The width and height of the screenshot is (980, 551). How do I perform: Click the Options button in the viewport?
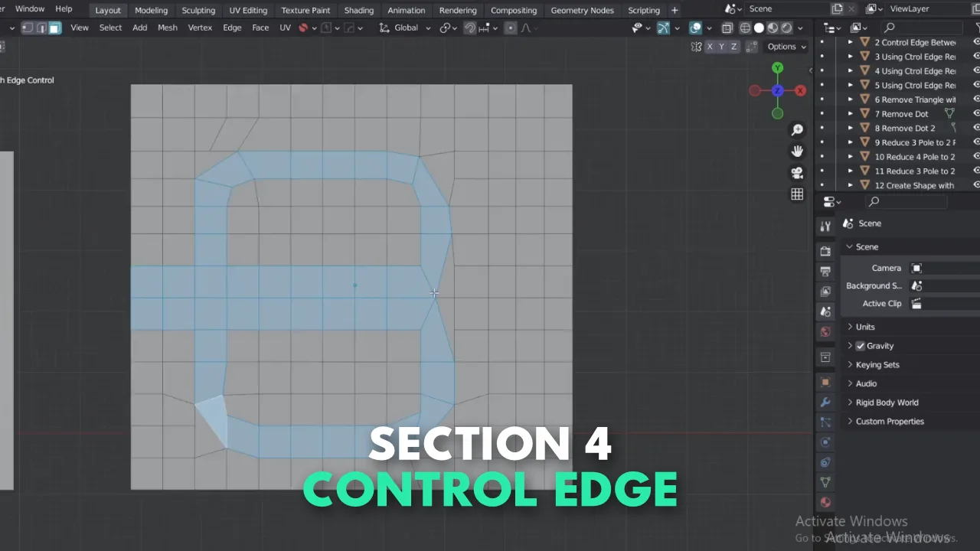pyautogui.click(x=781, y=46)
